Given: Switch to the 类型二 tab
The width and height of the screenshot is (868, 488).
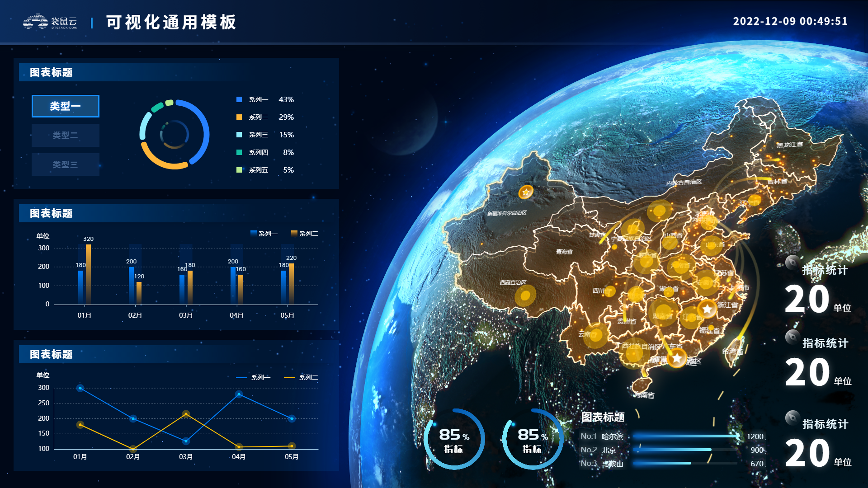Looking at the screenshot, I should (x=66, y=135).
